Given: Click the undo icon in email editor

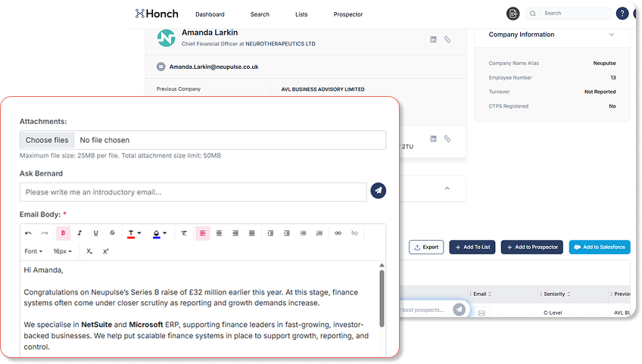Looking at the screenshot, I should (x=28, y=233).
